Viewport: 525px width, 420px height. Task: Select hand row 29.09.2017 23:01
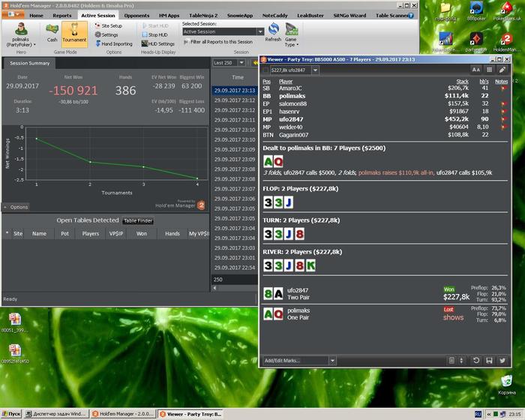coord(235,258)
